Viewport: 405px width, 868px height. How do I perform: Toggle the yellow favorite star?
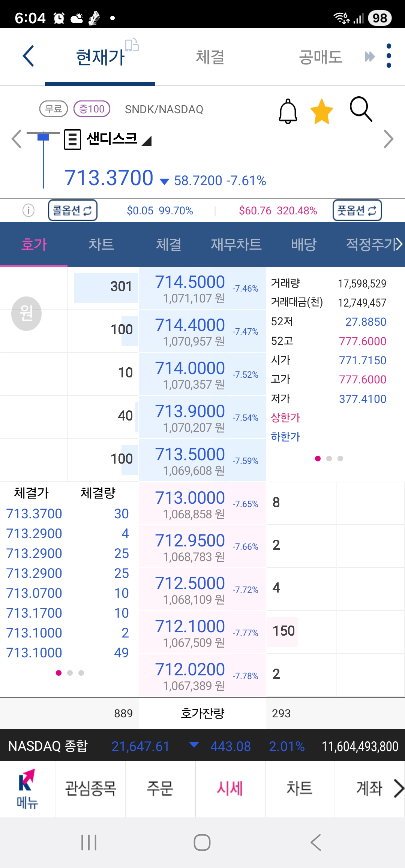(322, 111)
